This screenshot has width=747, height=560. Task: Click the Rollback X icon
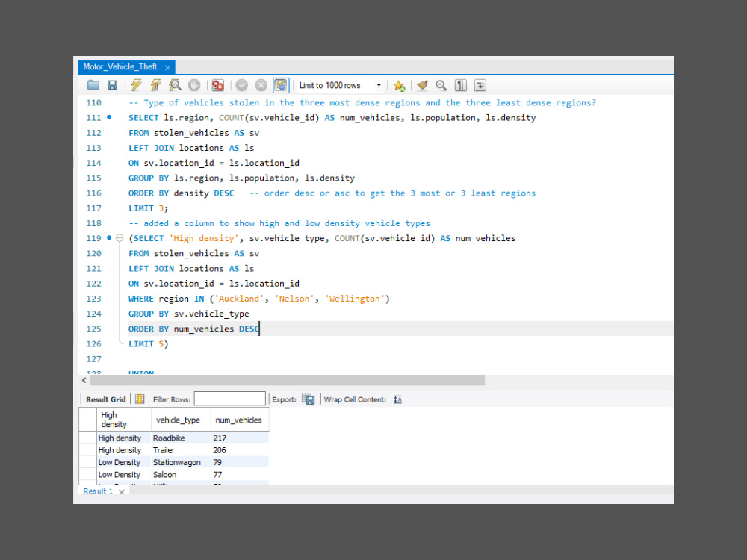261,85
